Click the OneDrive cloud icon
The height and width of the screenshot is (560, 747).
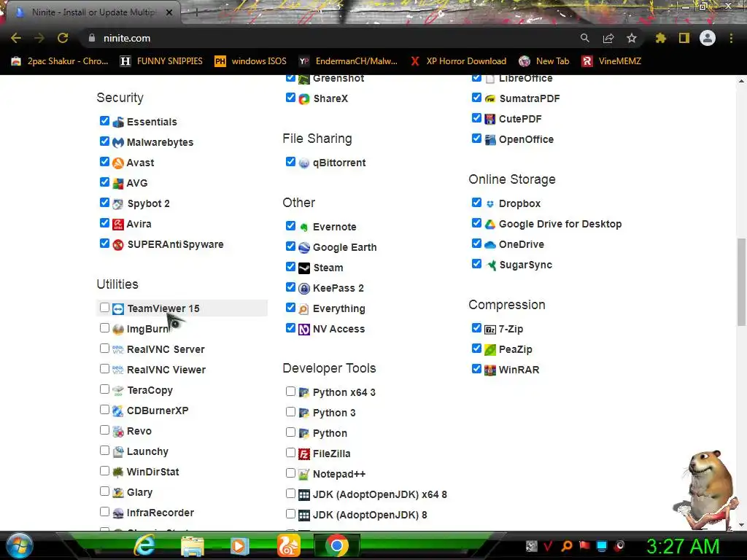click(x=489, y=244)
